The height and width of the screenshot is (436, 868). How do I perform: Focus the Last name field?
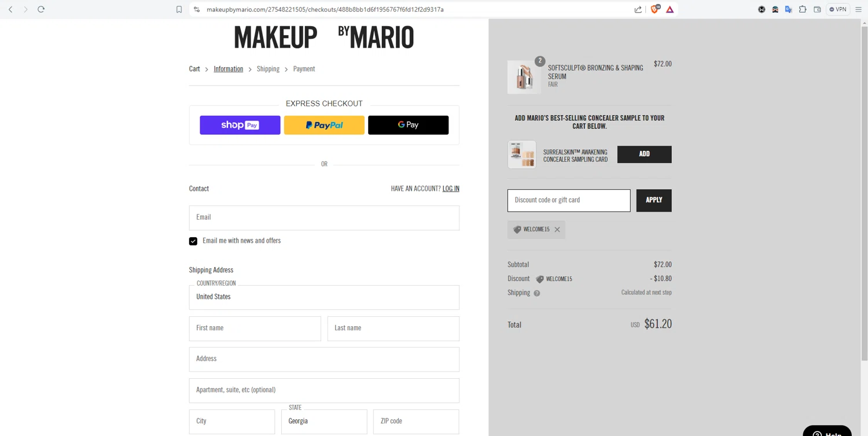click(393, 328)
